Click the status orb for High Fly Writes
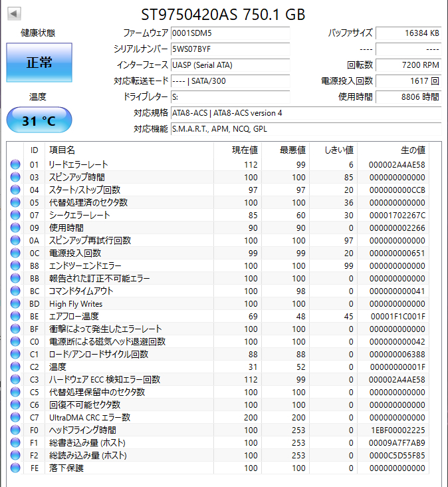 tap(15, 303)
